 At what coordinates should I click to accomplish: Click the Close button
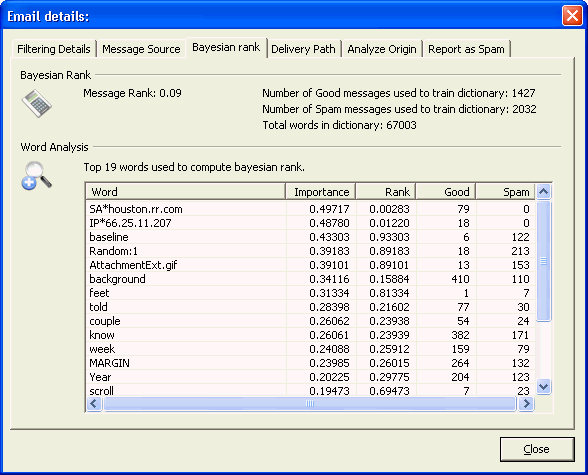click(x=537, y=449)
